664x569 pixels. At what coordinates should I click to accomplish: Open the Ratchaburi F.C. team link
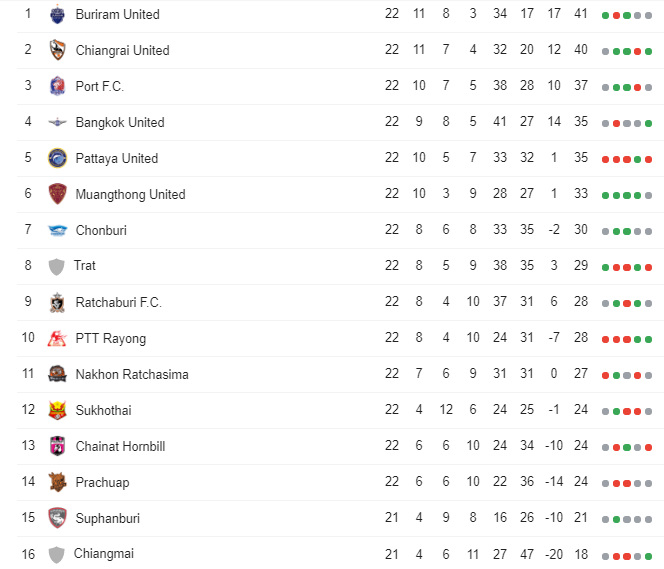pos(119,302)
